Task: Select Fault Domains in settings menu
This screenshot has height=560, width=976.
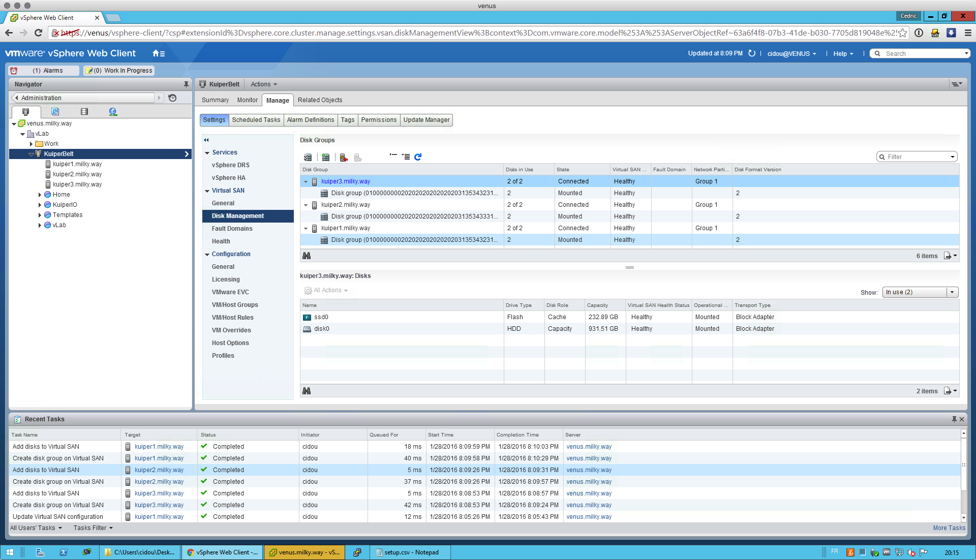Action: [232, 229]
